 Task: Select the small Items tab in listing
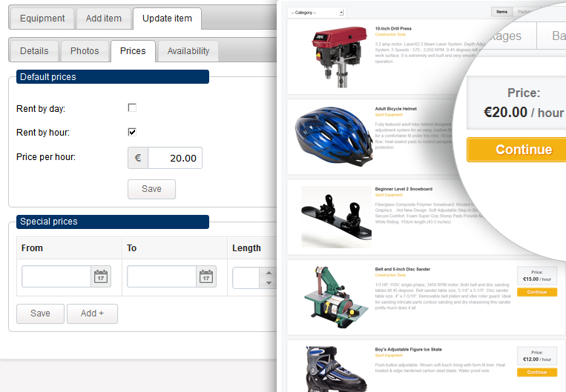coord(501,12)
